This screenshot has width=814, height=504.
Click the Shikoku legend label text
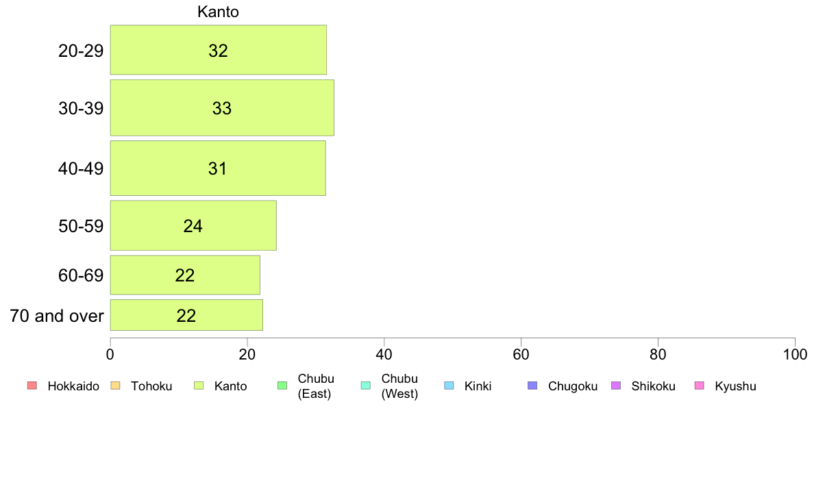point(653,386)
